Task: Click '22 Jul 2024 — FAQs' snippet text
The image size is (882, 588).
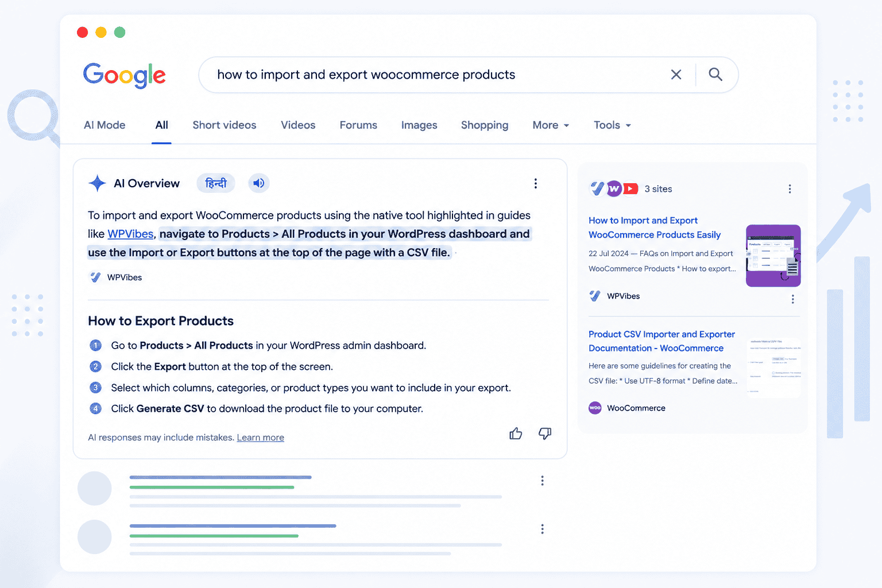Action: click(662, 261)
